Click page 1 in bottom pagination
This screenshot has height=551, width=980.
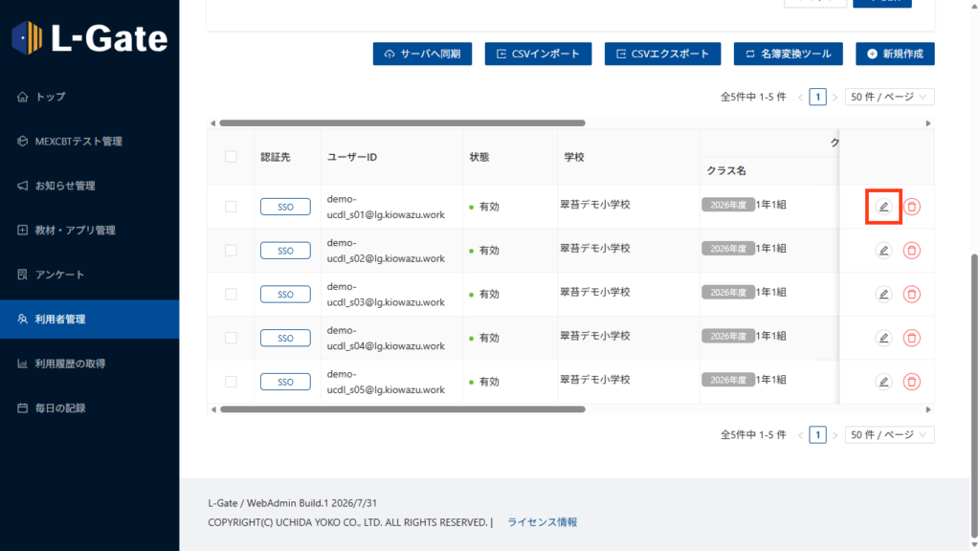point(817,435)
